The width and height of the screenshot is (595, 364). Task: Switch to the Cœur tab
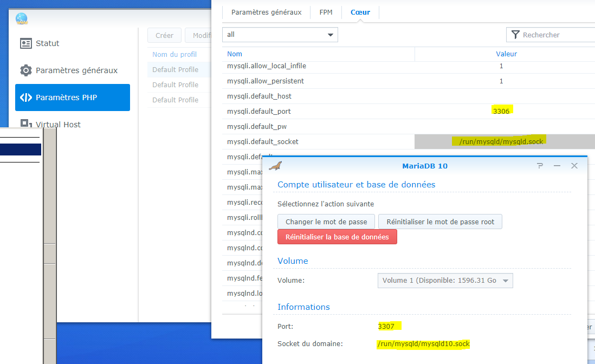360,12
